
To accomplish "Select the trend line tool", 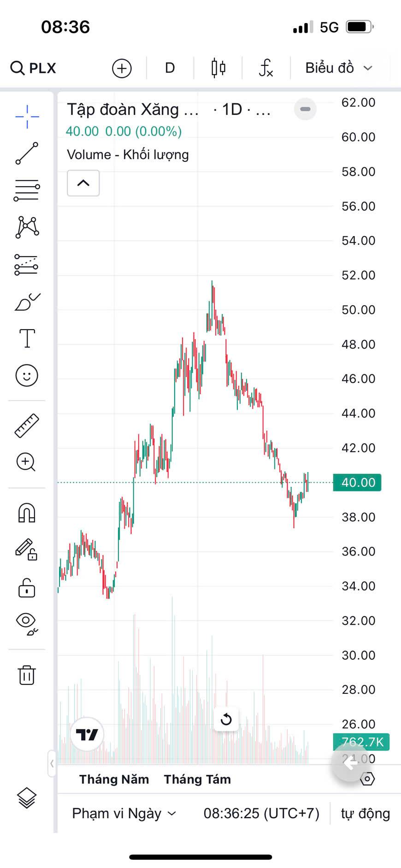I will point(27,154).
